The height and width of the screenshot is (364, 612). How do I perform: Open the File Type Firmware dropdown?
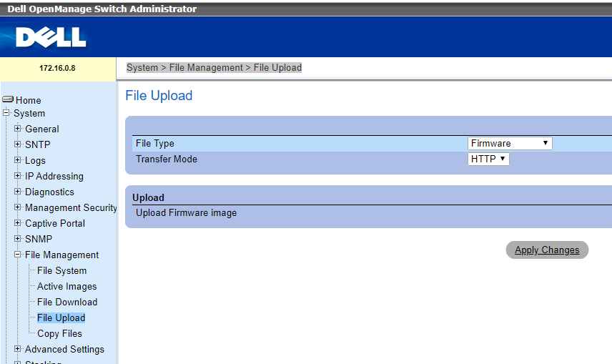point(510,143)
